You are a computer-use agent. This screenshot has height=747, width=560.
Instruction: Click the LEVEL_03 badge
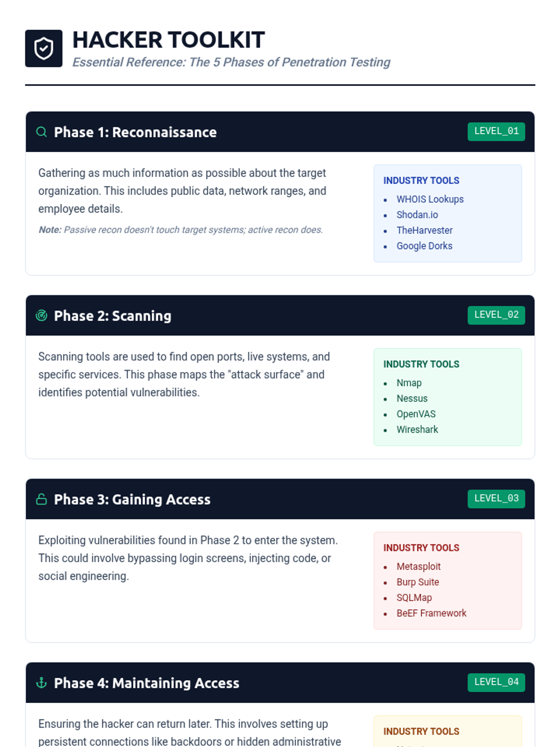(x=496, y=499)
